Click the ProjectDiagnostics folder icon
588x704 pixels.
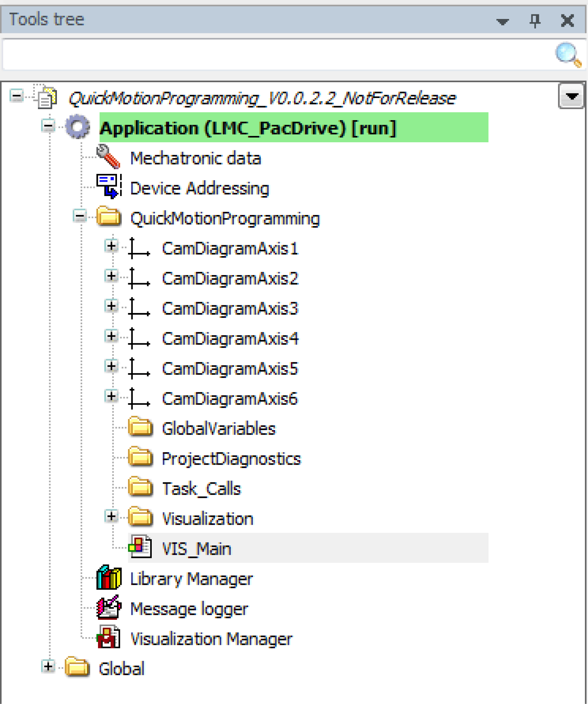pyautogui.click(x=141, y=457)
